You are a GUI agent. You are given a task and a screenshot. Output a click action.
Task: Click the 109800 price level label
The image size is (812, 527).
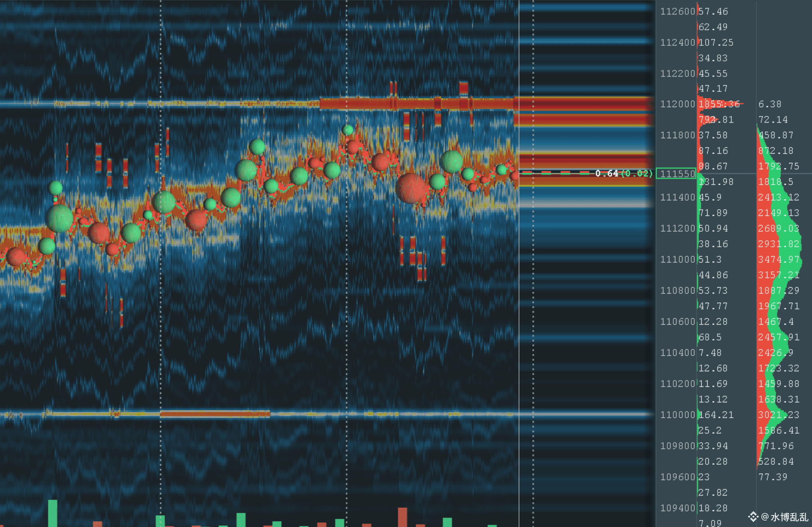coord(677,446)
